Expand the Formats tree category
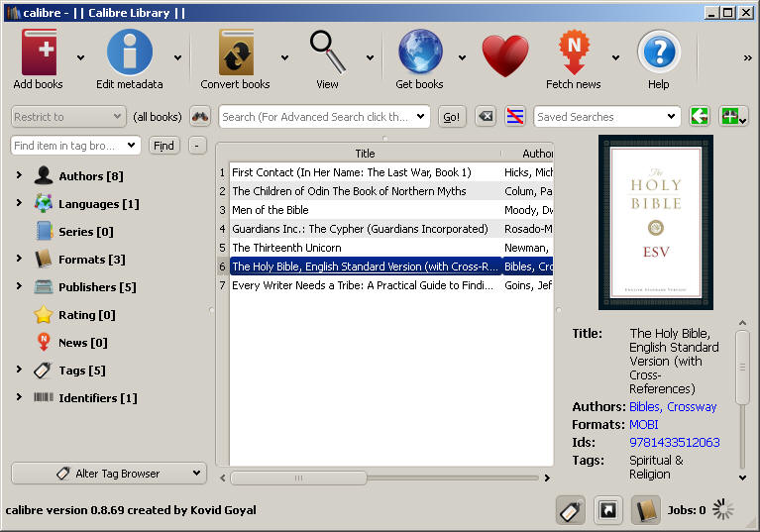Image resolution: width=760 pixels, height=532 pixels. pyautogui.click(x=19, y=259)
